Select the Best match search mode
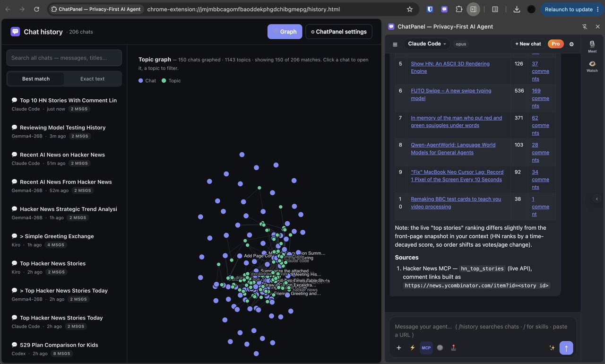This screenshot has height=364, width=605. (36, 78)
